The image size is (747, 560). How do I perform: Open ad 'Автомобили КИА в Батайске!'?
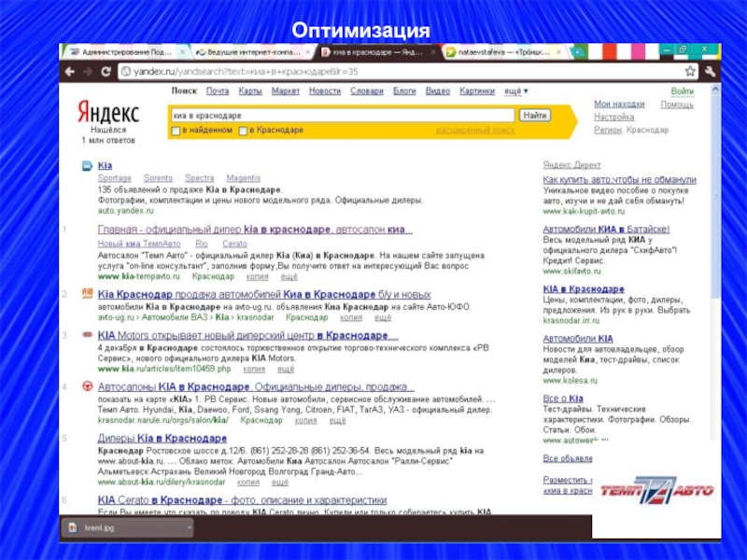click(606, 229)
